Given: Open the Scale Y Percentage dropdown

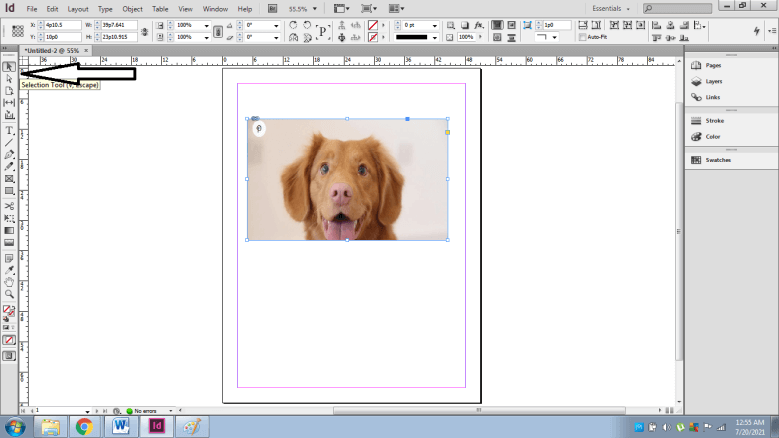Looking at the screenshot, I should click(x=207, y=37).
